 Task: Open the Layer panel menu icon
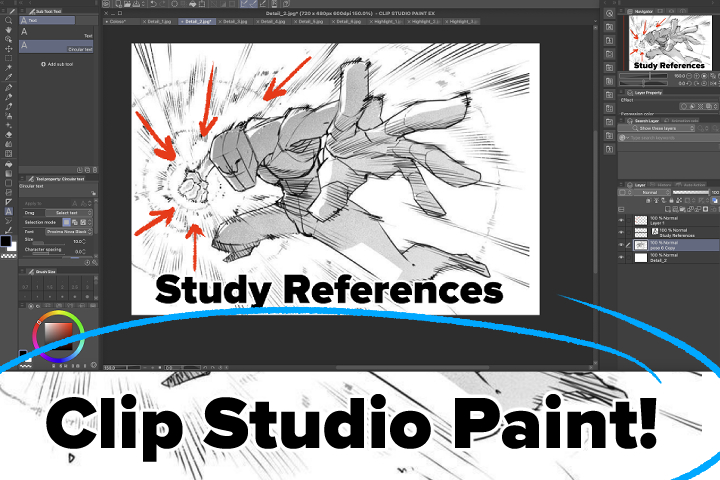(622, 185)
